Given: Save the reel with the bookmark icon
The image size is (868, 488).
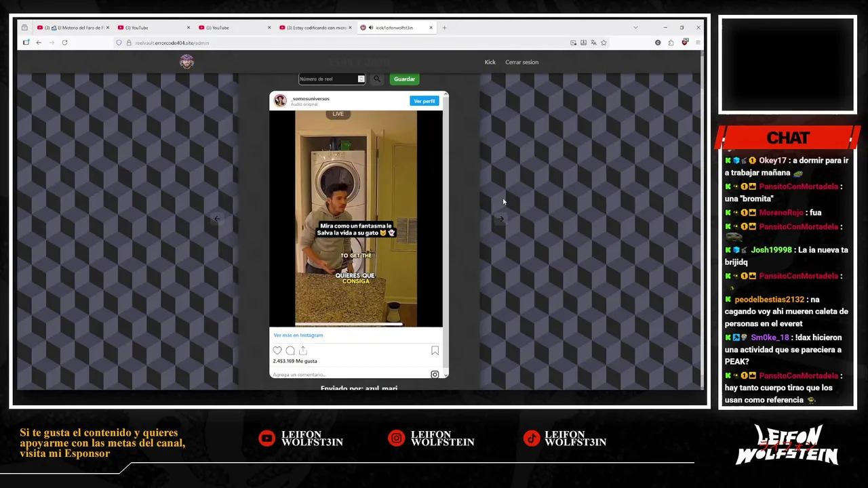Looking at the screenshot, I should 435,350.
